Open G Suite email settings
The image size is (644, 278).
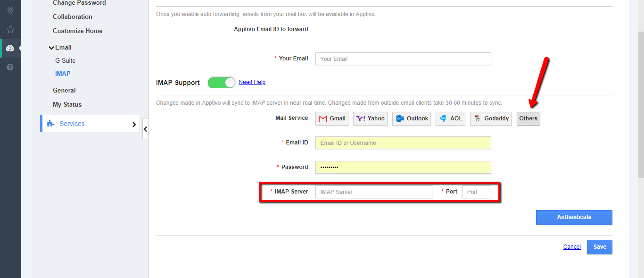coord(65,60)
